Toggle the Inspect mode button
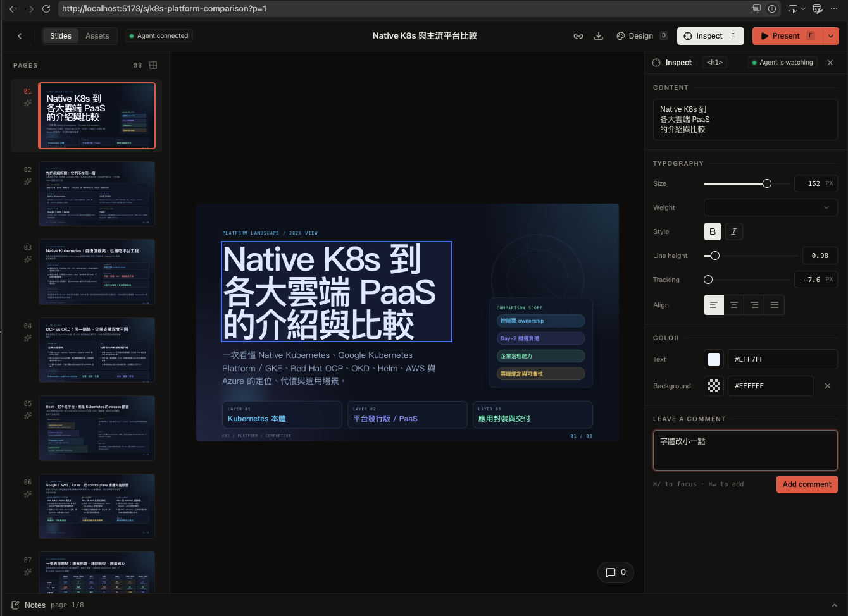Screen dimensions: 848x616 [711, 36]
